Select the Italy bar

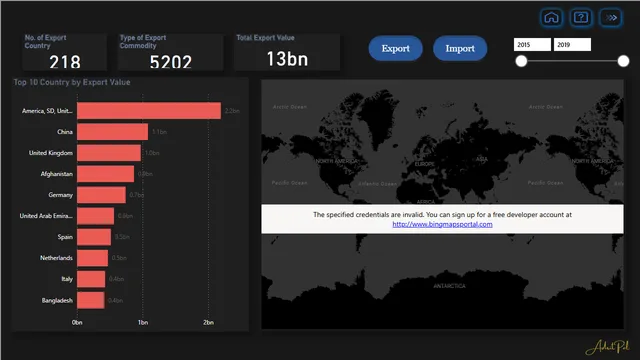pos(91,279)
